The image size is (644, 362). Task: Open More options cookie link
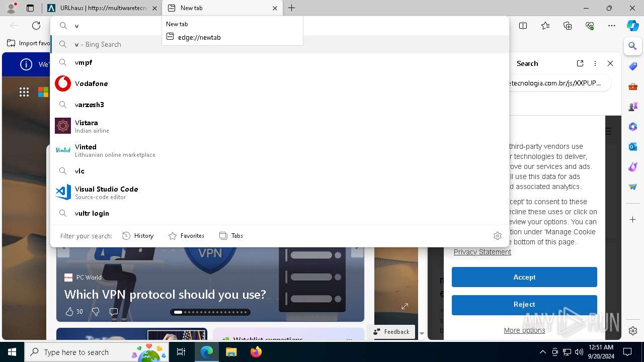coord(524,330)
